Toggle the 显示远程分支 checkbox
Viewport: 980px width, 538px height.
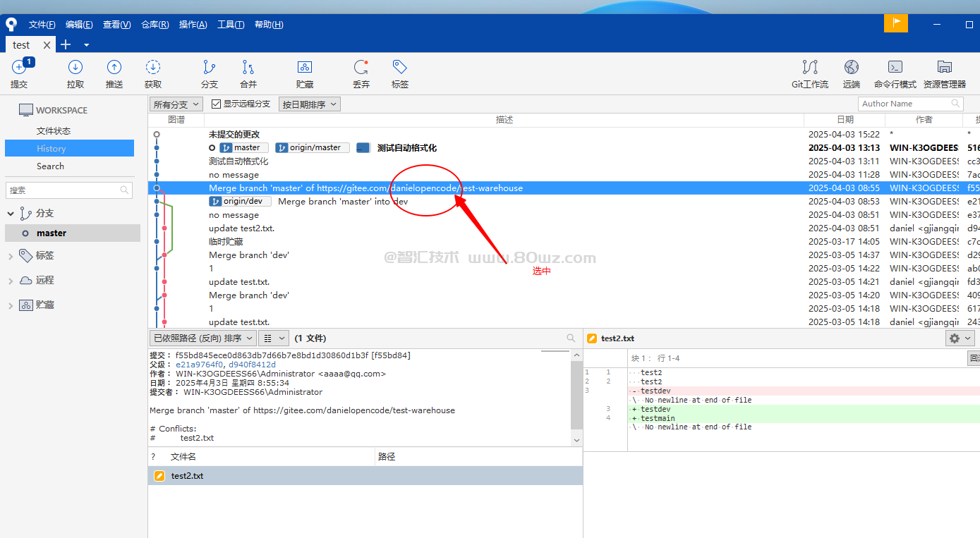point(217,104)
